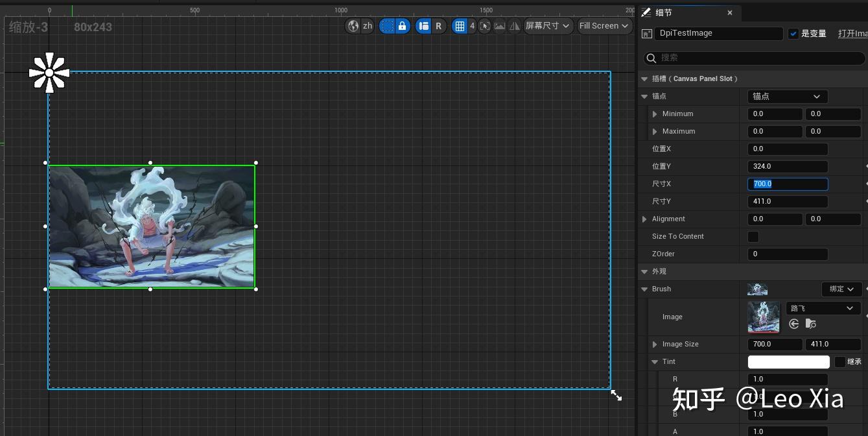
Task: Click the anchor flower icon on canvas
Action: 49,73
